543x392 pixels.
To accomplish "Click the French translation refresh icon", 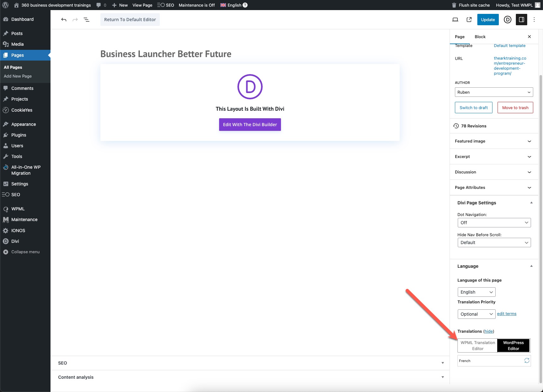I will pos(527,360).
